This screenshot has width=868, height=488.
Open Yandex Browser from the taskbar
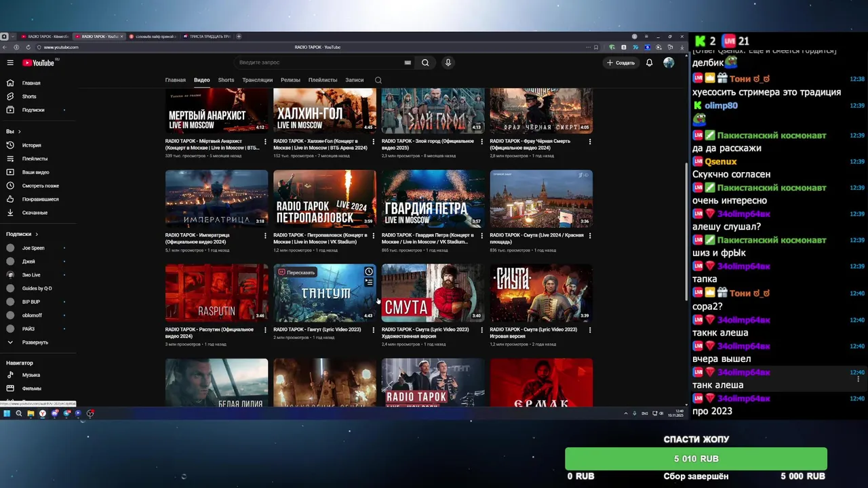click(43, 413)
